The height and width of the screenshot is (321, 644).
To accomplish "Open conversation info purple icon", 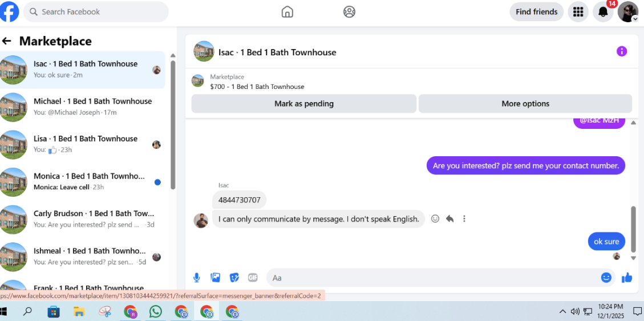I will [622, 51].
